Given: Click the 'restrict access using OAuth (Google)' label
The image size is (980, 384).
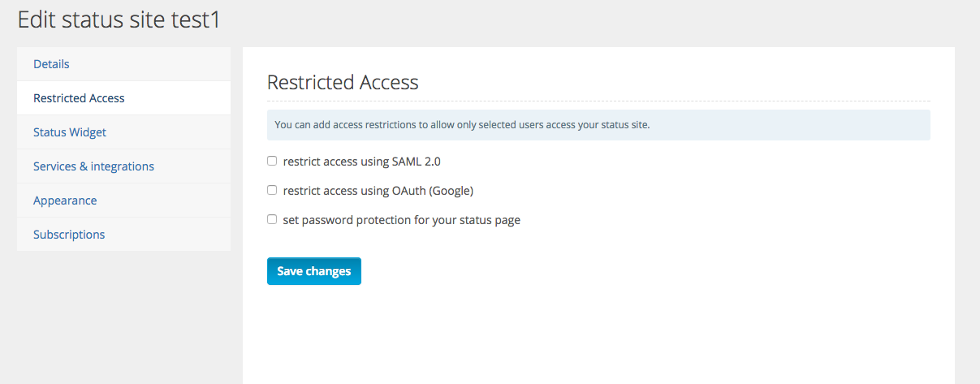Looking at the screenshot, I should (378, 191).
